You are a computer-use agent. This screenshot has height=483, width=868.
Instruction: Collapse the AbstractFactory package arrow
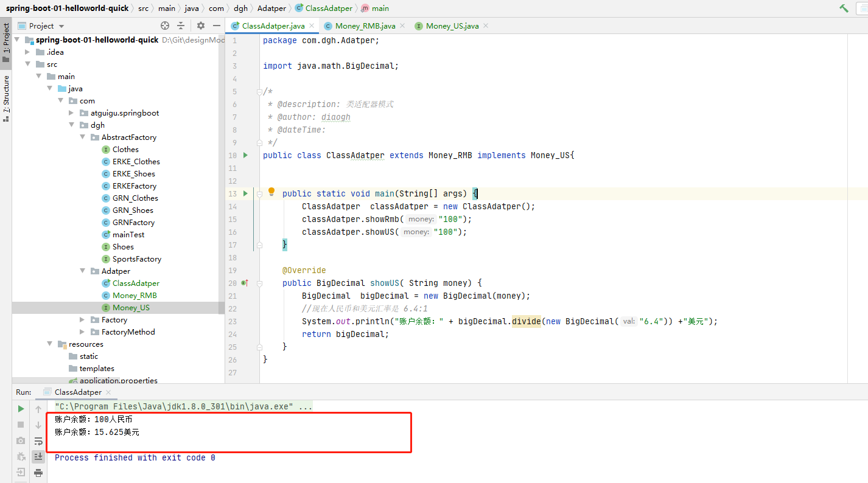(82, 137)
